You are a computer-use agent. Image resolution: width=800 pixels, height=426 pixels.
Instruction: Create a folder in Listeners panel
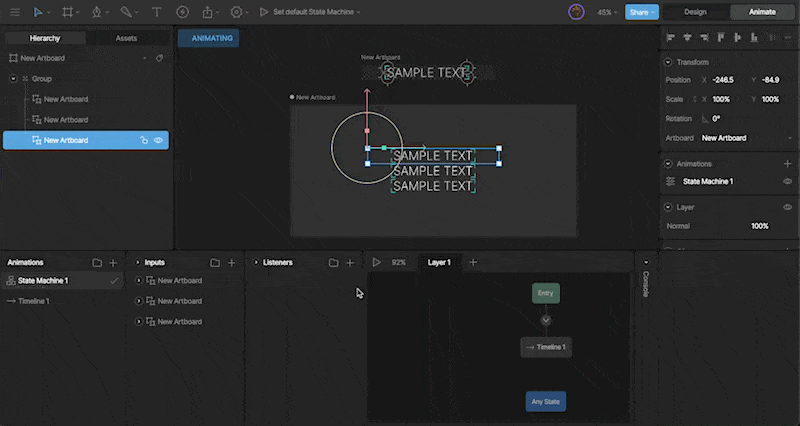[333, 263]
